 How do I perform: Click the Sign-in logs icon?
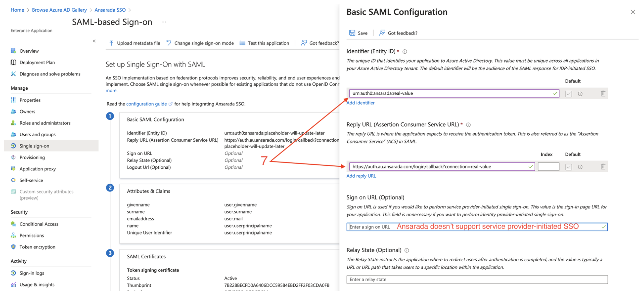coord(13,273)
